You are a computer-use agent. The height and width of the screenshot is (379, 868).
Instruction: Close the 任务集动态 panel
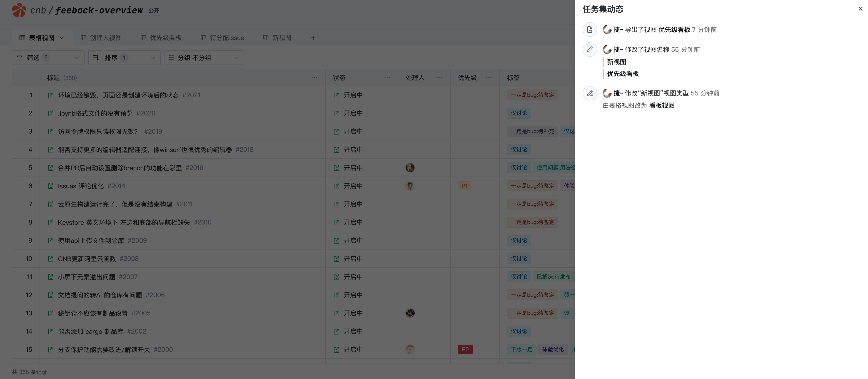[x=860, y=9]
